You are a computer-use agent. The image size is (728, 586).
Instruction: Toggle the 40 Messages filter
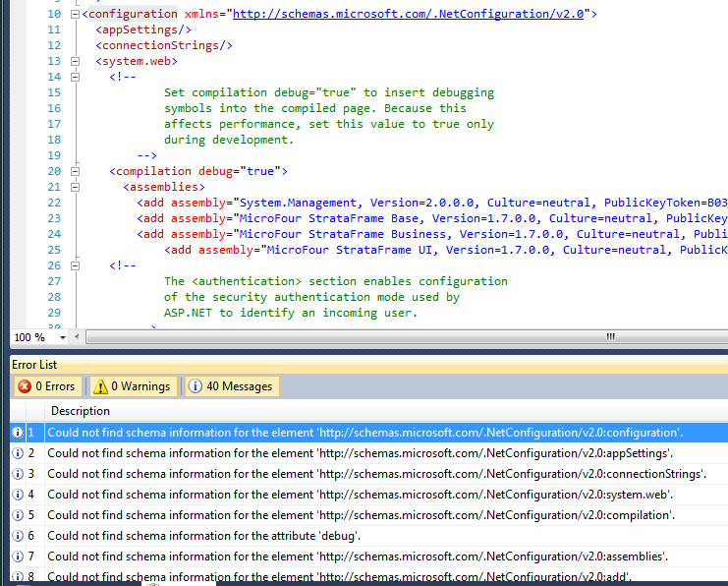click(231, 386)
